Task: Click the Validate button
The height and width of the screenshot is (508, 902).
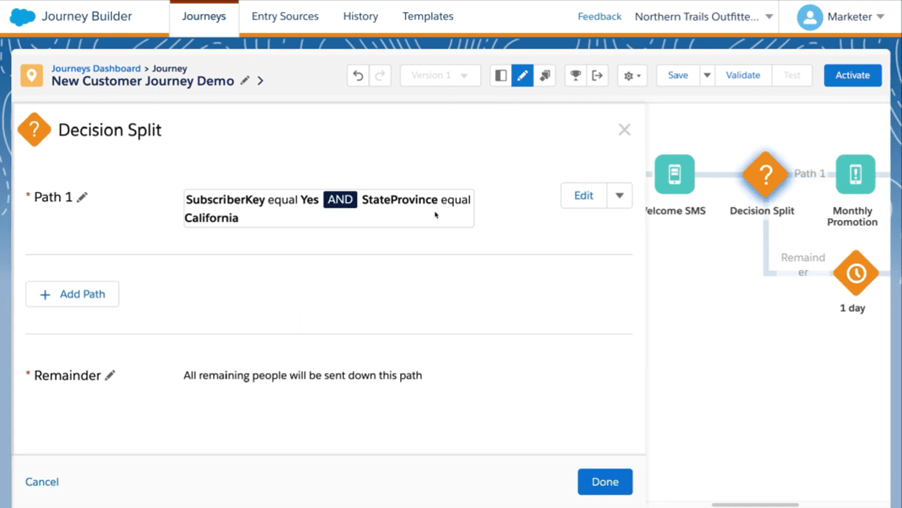Action: pos(743,75)
